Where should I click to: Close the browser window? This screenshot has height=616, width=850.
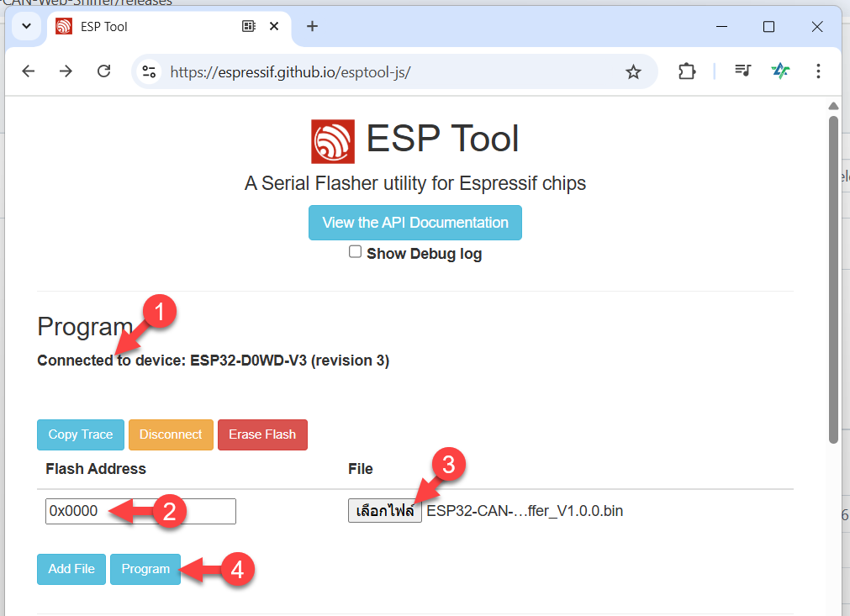[x=817, y=27]
